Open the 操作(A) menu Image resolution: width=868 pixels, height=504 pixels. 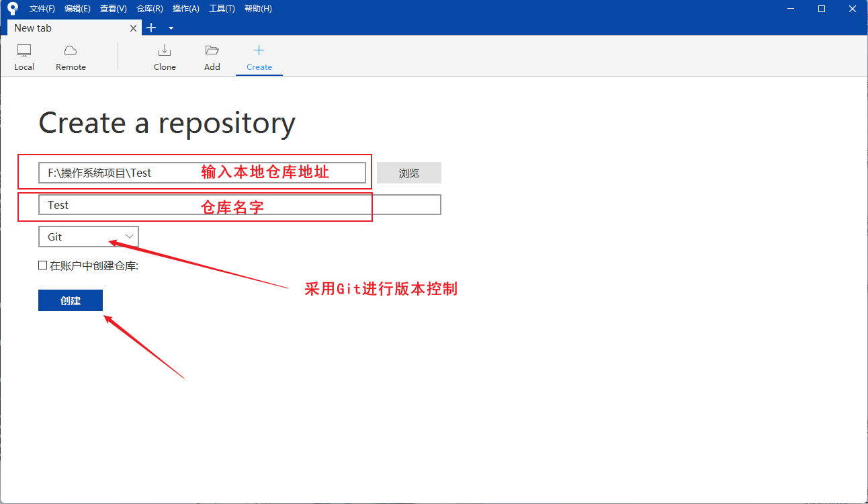[x=185, y=9]
